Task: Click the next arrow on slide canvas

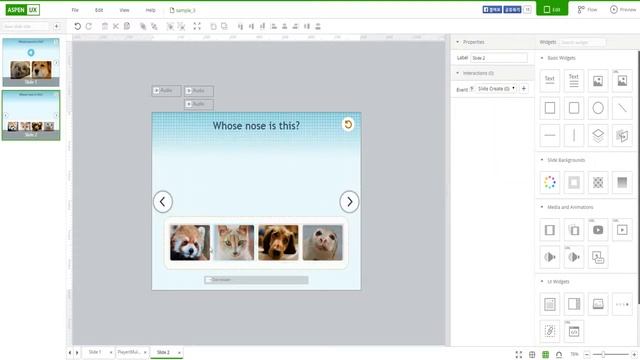Action: [x=349, y=202]
